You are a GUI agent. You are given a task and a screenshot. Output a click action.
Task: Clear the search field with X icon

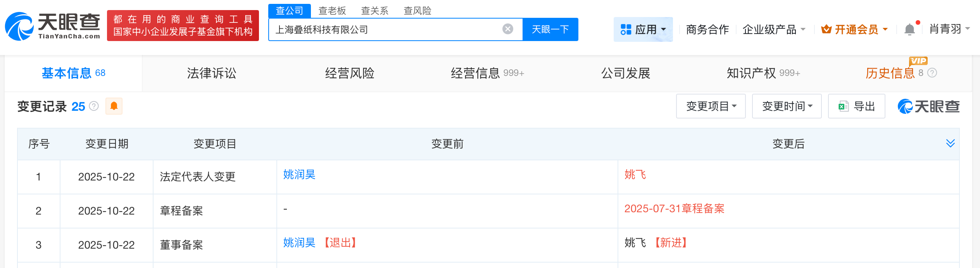(507, 29)
